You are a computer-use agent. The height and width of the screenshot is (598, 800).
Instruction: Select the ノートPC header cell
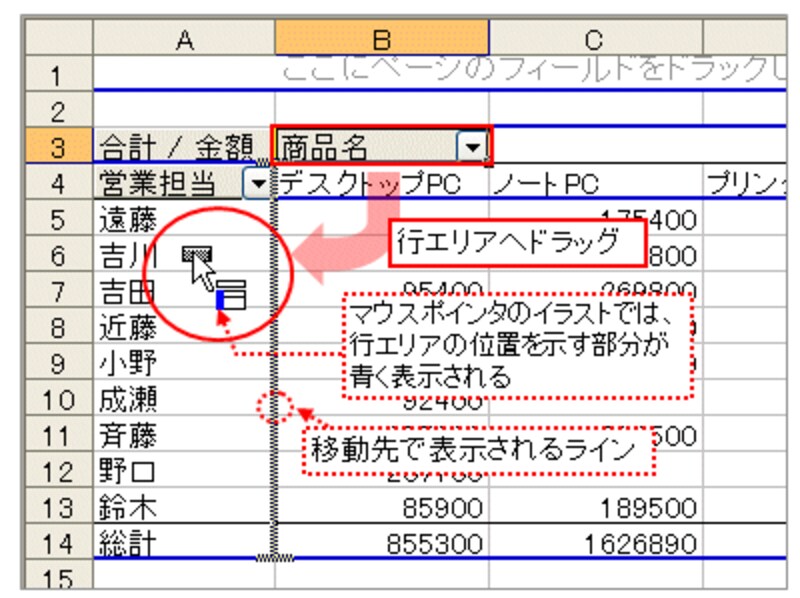click(595, 183)
